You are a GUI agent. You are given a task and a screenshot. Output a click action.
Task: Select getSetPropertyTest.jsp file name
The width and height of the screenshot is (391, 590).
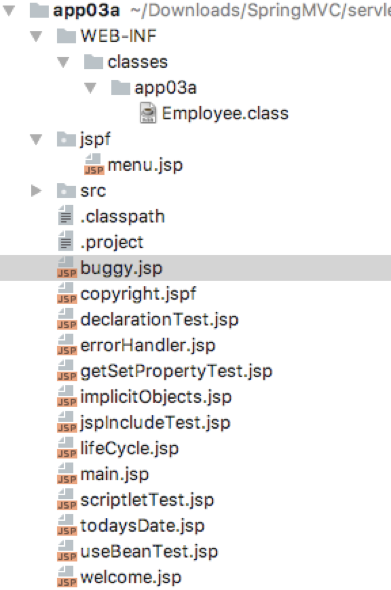(176, 371)
